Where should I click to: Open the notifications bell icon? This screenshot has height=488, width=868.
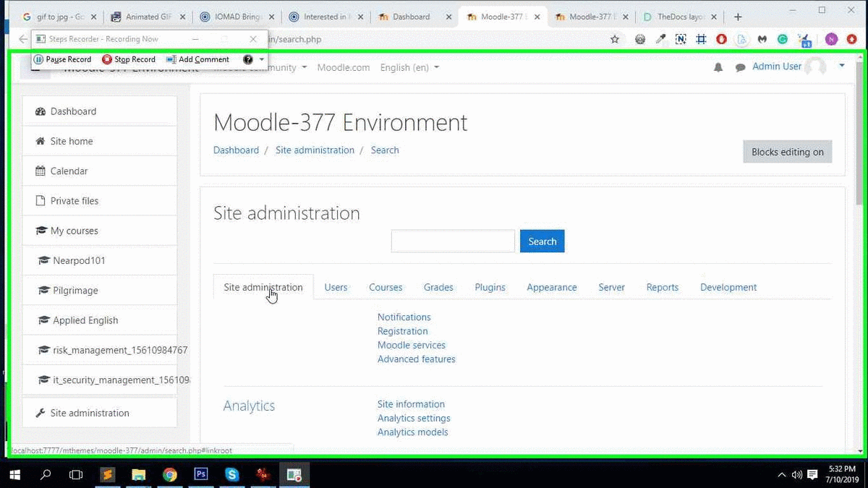718,67
